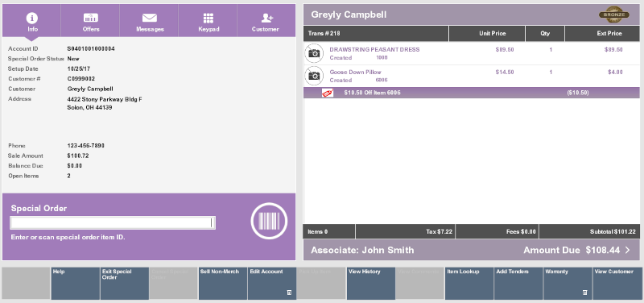Click the Setup Date 10/25/17 value
This screenshot has height=303, width=644.
[x=79, y=69]
